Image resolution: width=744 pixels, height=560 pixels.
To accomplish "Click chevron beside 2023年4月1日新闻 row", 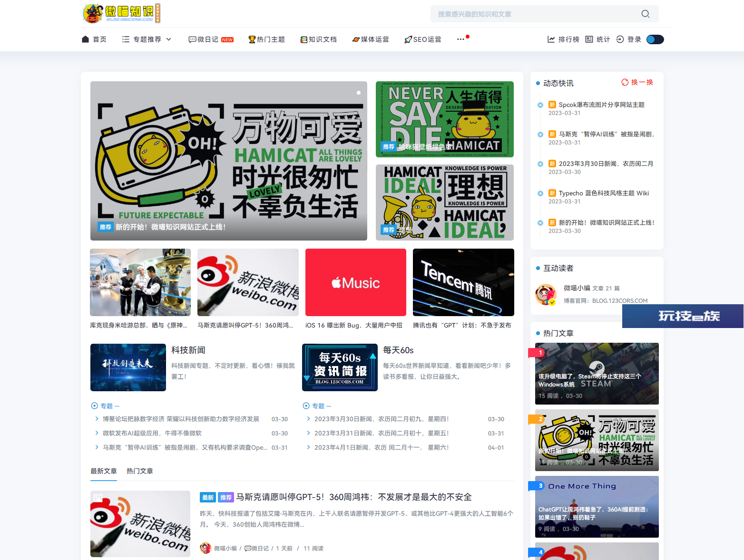I will 308,447.
